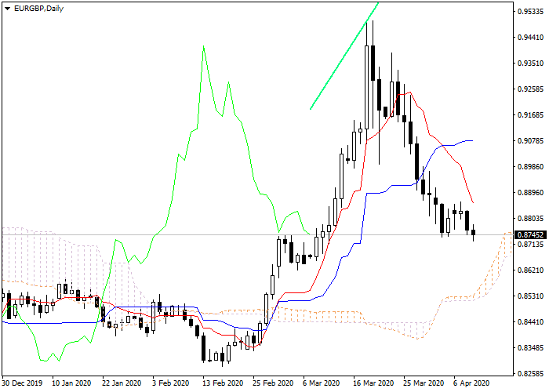Click price level 0.86210 on the price axis
Image resolution: width=549 pixels, height=392 pixels.
(530, 270)
